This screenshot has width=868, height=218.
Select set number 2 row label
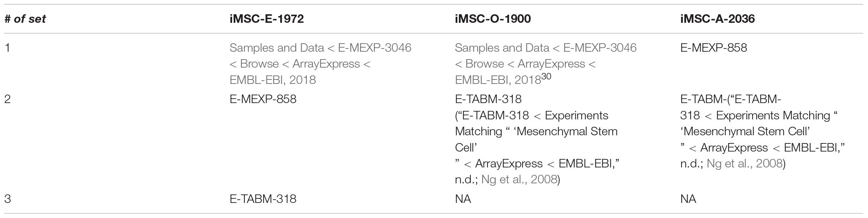tap(7, 99)
